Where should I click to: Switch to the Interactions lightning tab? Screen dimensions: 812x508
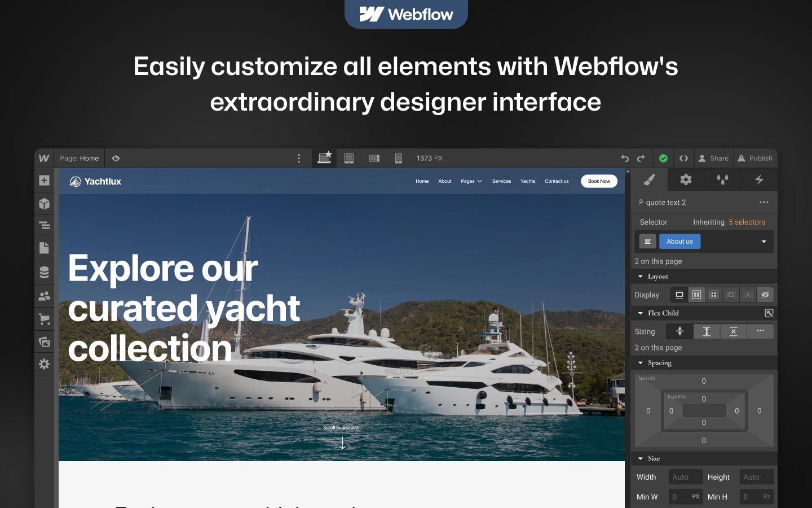[759, 180]
